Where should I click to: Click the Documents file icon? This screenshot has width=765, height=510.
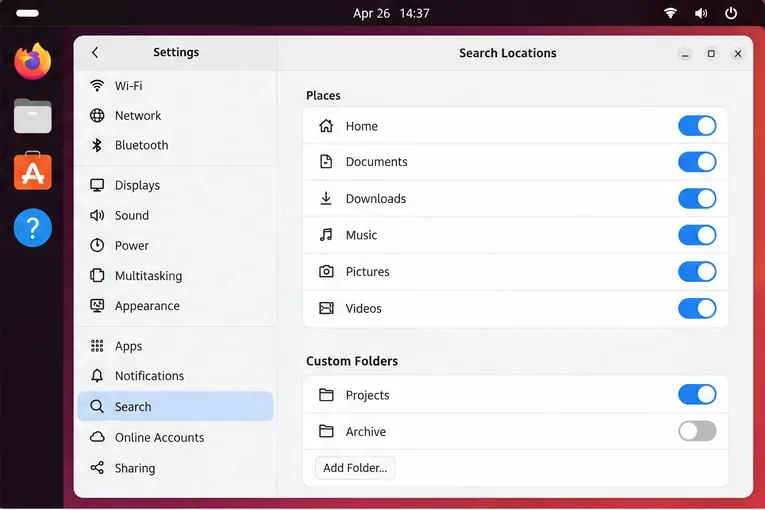click(326, 162)
